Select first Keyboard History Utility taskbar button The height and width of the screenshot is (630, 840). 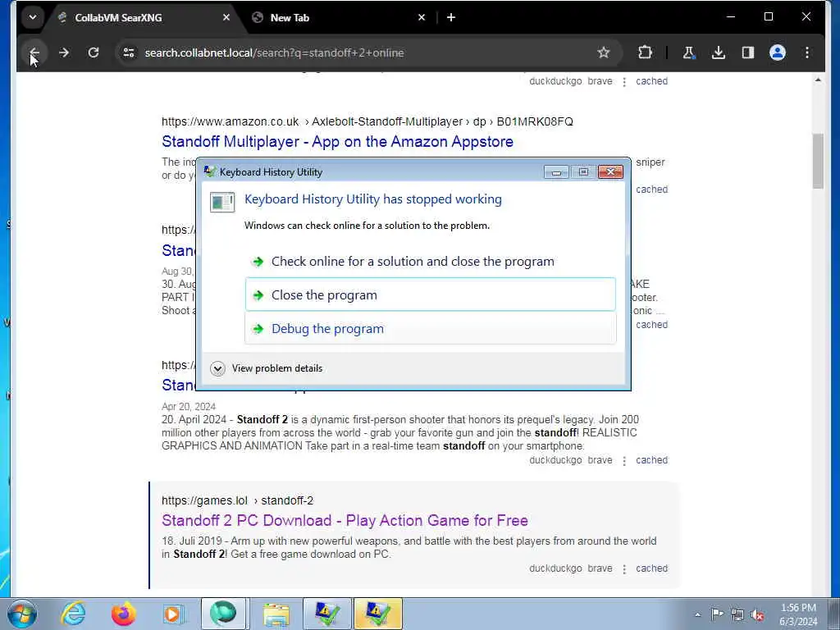tap(327, 614)
